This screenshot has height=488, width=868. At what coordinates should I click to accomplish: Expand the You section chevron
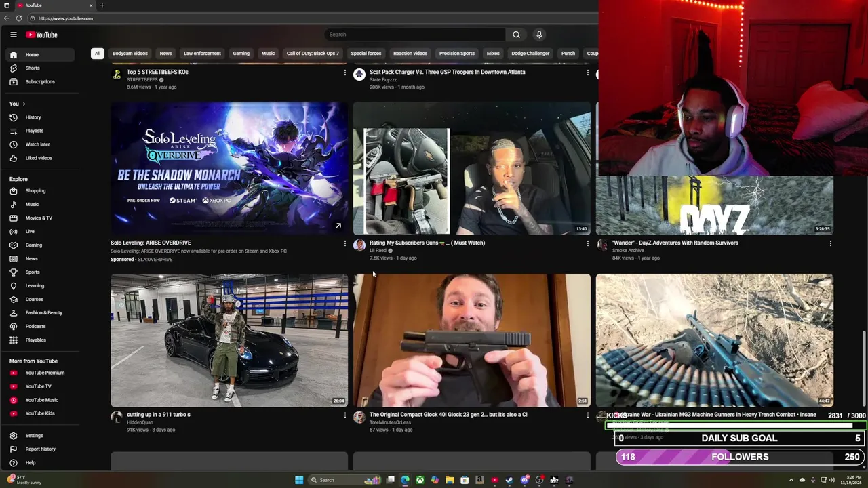(24, 104)
